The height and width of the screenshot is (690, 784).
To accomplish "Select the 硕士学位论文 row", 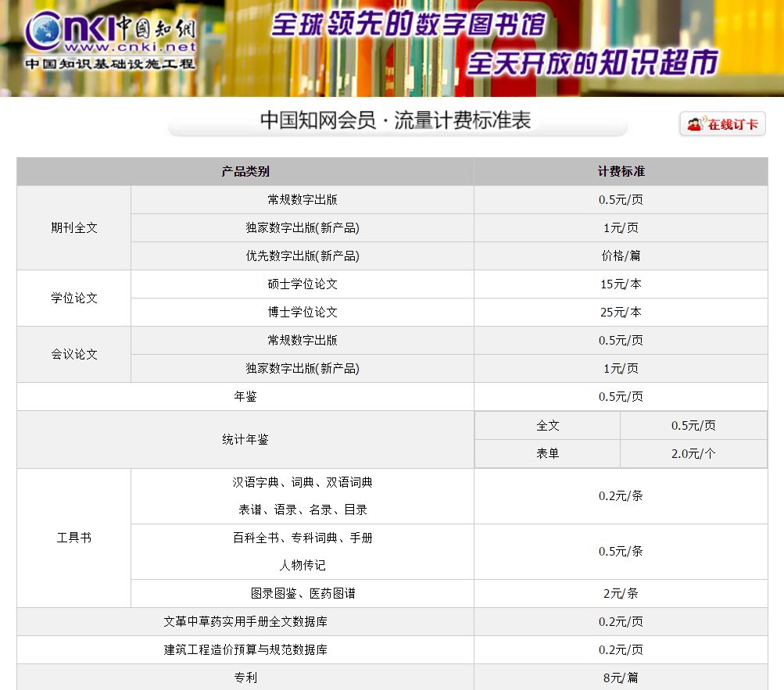I will click(x=303, y=284).
